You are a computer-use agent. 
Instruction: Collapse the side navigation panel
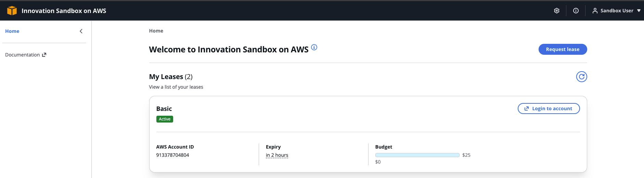(81, 31)
